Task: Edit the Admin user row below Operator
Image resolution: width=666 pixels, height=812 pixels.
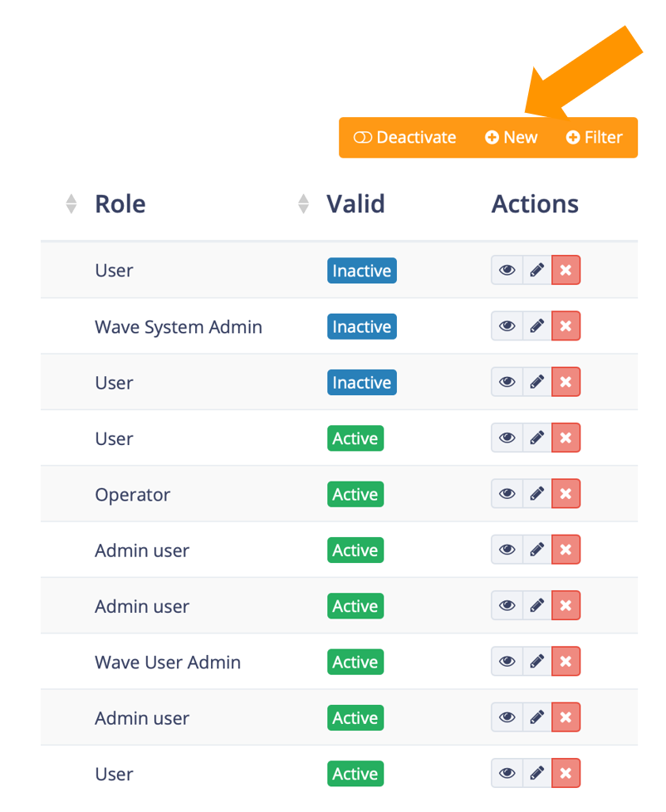Action: [x=537, y=550]
